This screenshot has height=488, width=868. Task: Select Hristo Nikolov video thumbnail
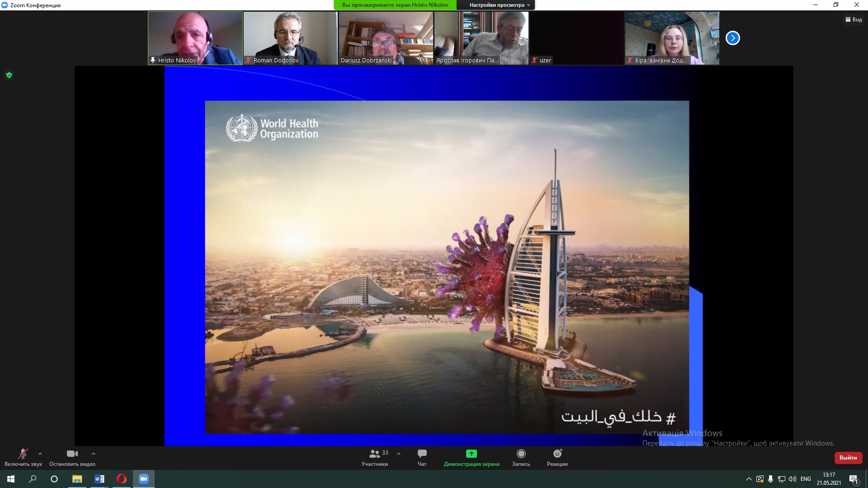click(x=195, y=38)
